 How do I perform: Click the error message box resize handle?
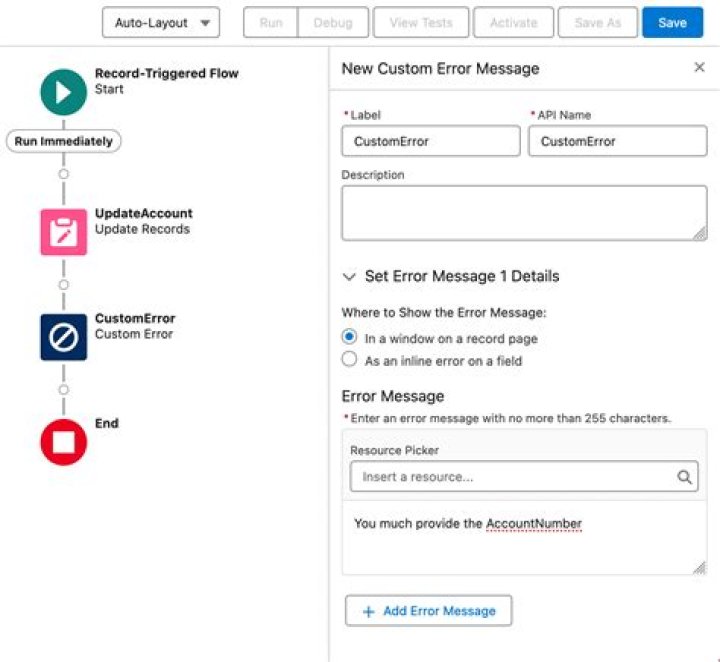699,568
